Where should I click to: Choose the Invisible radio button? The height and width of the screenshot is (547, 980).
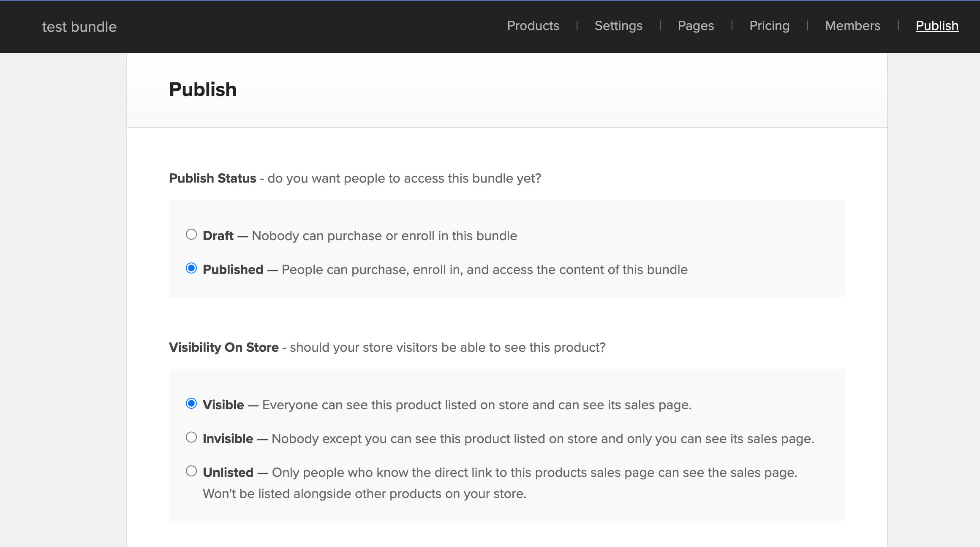click(x=191, y=437)
